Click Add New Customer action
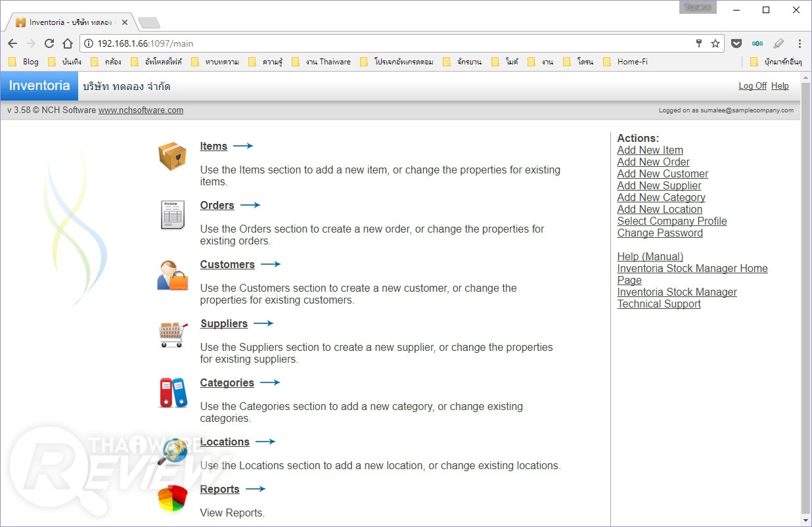812x527 pixels. pos(663,173)
